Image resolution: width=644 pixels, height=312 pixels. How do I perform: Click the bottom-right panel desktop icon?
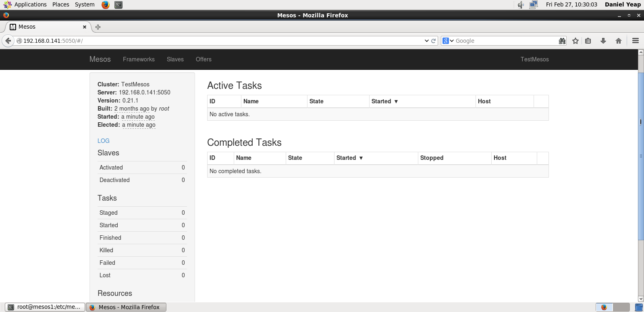(639, 307)
